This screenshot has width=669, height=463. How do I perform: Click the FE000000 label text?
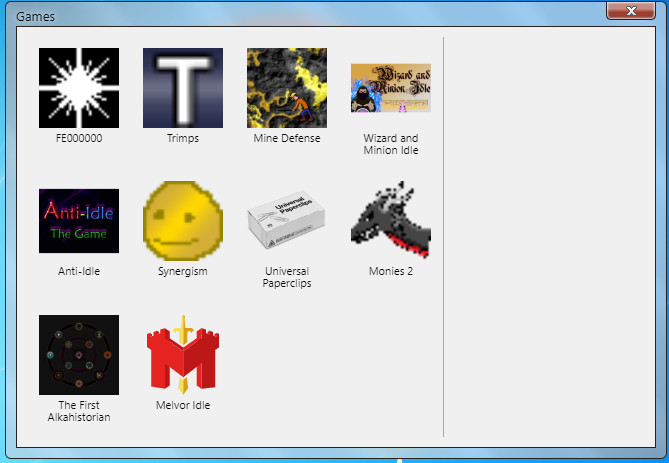point(79,138)
